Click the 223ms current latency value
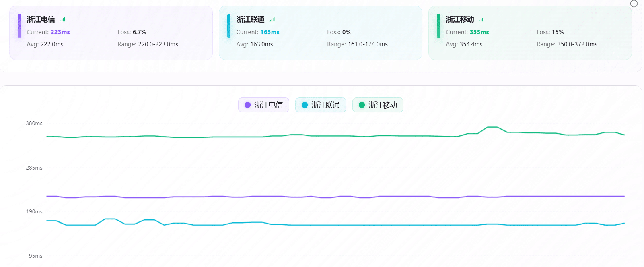The width and height of the screenshot is (644, 267). 60,32
